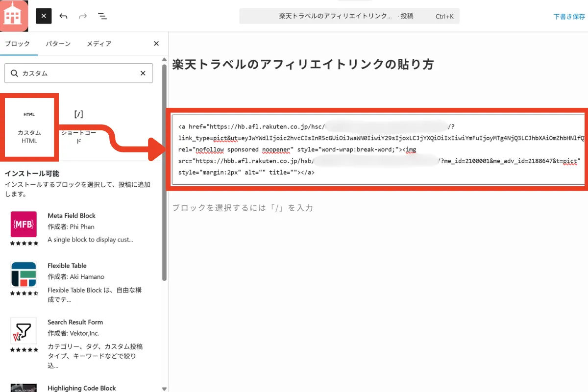Screen dimensions: 588x392
Task: Click the empty paragraph block placeholder
Action: (243, 208)
